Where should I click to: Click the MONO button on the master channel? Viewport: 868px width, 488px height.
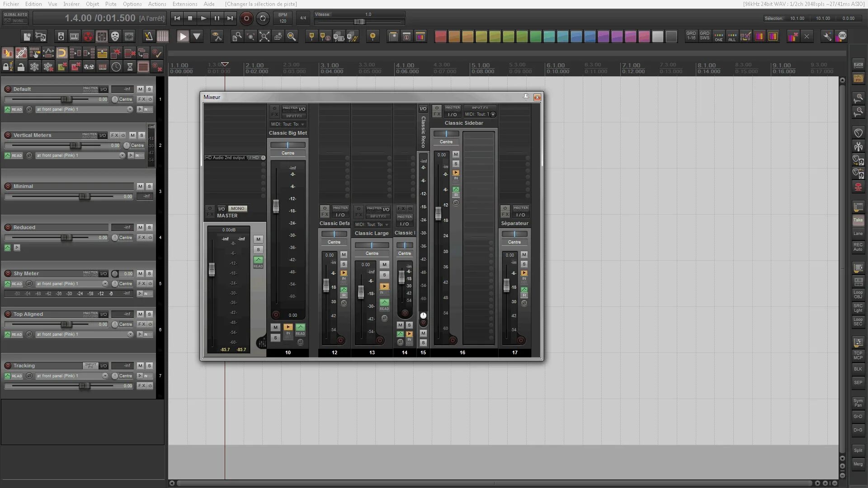pos(237,209)
